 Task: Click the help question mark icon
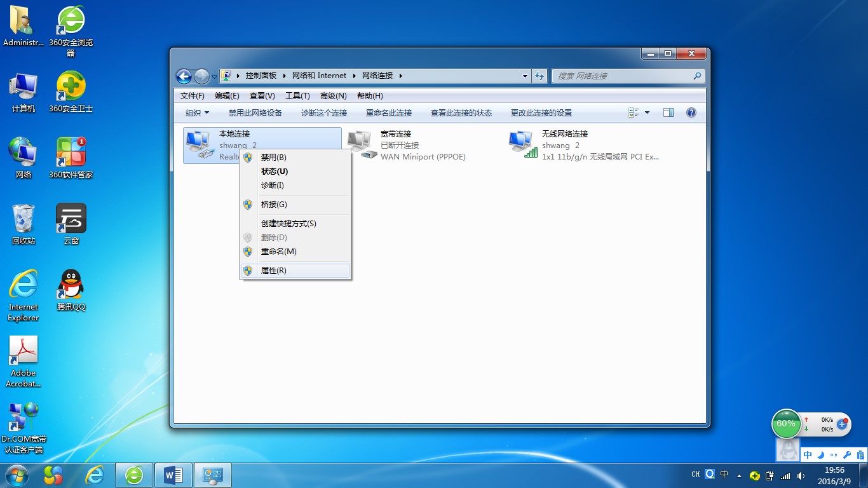click(x=691, y=112)
